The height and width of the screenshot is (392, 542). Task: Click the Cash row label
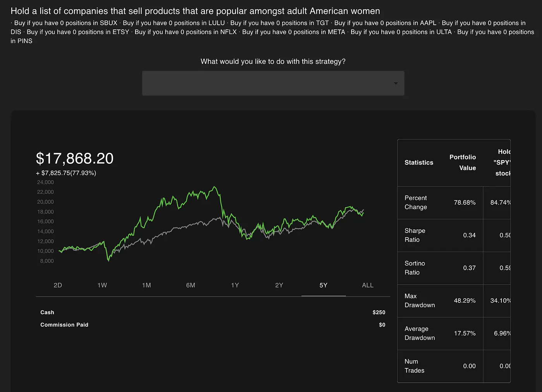[47, 312]
